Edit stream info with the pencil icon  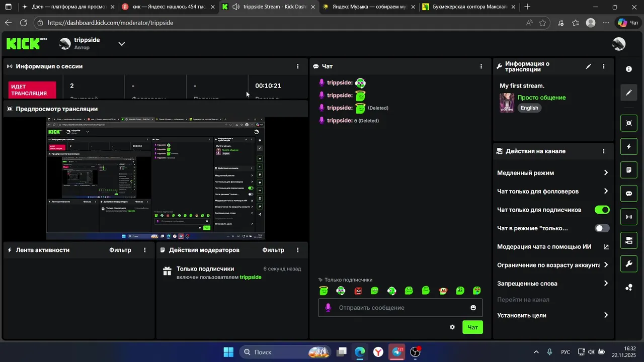coord(588,66)
